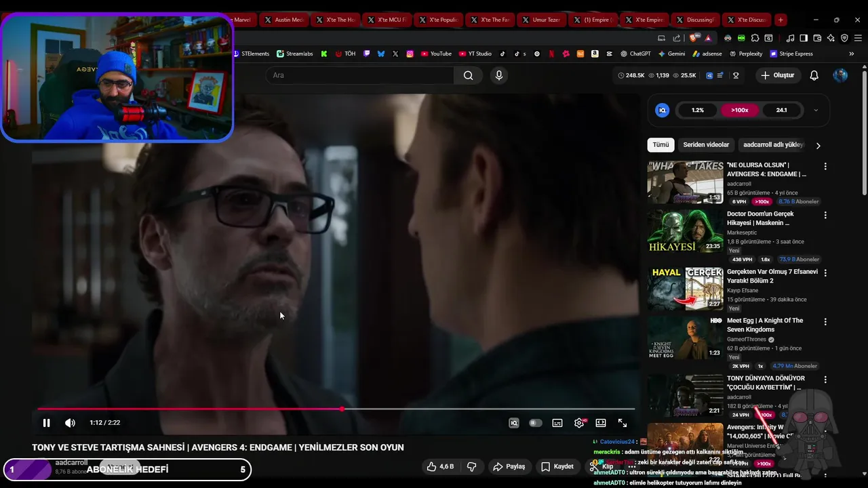
Task: Open the Kayıp Efsane channel link
Action: click(x=743, y=290)
